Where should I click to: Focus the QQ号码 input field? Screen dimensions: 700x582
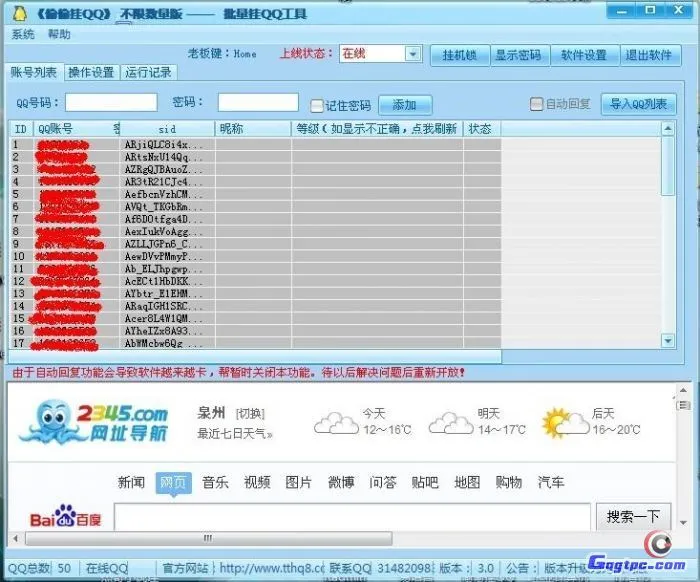(111, 103)
